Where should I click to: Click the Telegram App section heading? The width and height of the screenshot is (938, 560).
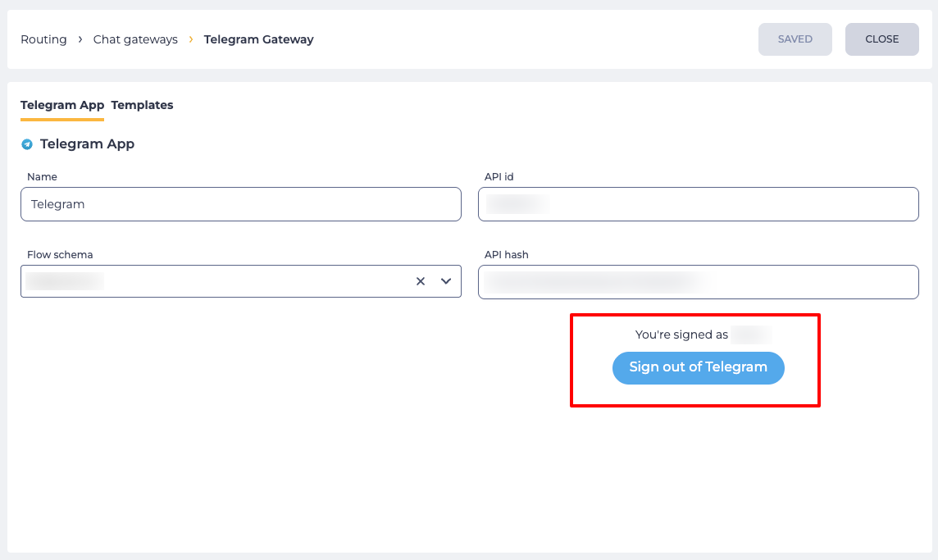pyautogui.click(x=88, y=144)
